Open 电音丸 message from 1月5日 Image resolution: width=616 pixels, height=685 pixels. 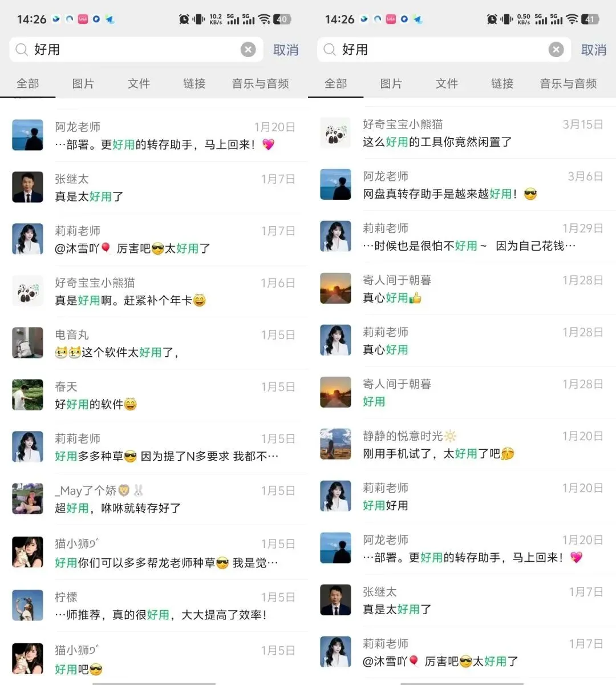[154, 343]
